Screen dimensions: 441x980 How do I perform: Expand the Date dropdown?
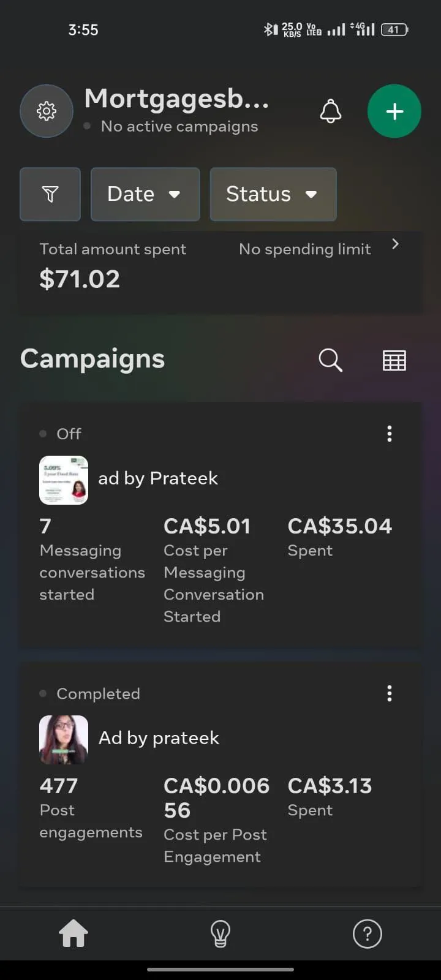tap(145, 194)
